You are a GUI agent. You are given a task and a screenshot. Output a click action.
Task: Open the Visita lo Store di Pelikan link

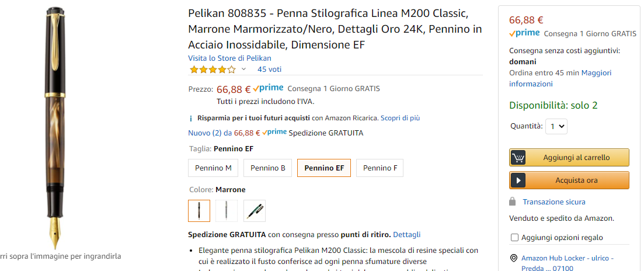click(229, 58)
